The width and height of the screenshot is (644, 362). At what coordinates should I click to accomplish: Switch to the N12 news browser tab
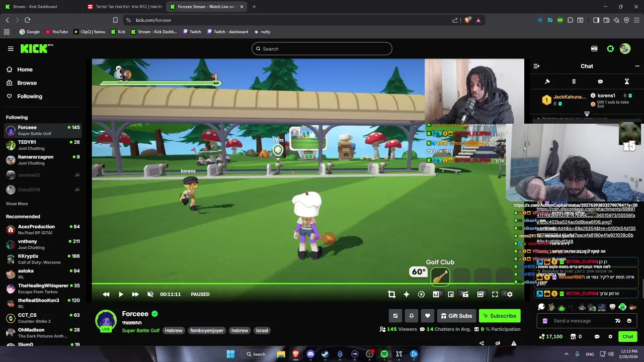(x=124, y=7)
